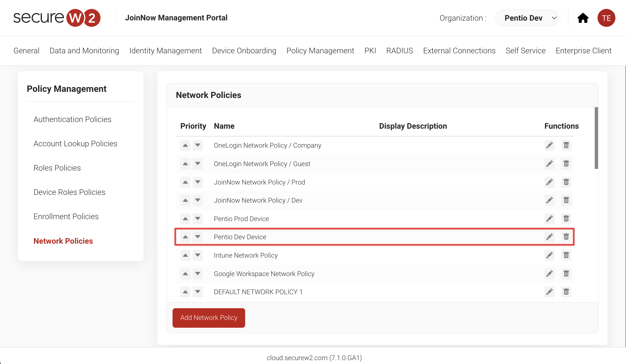Edit JoinNow Network Policy / Dev
This screenshot has height=364, width=626.
pos(549,200)
